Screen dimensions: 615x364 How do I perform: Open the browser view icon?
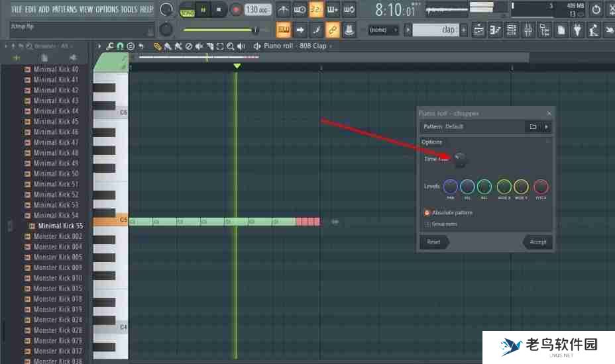(x=544, y=30)
